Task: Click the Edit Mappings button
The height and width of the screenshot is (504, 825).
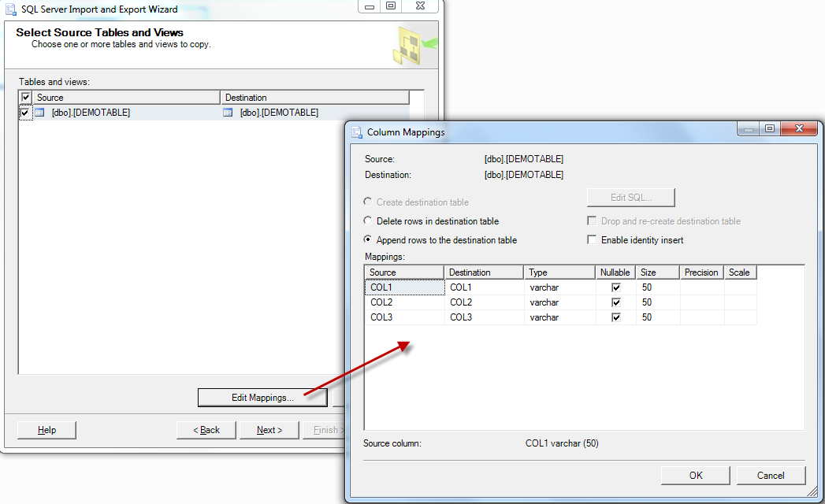Action: [x=262, y=398]
